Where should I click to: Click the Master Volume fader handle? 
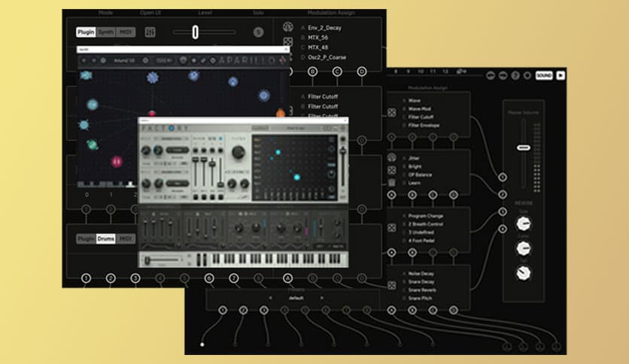[523, 147]
